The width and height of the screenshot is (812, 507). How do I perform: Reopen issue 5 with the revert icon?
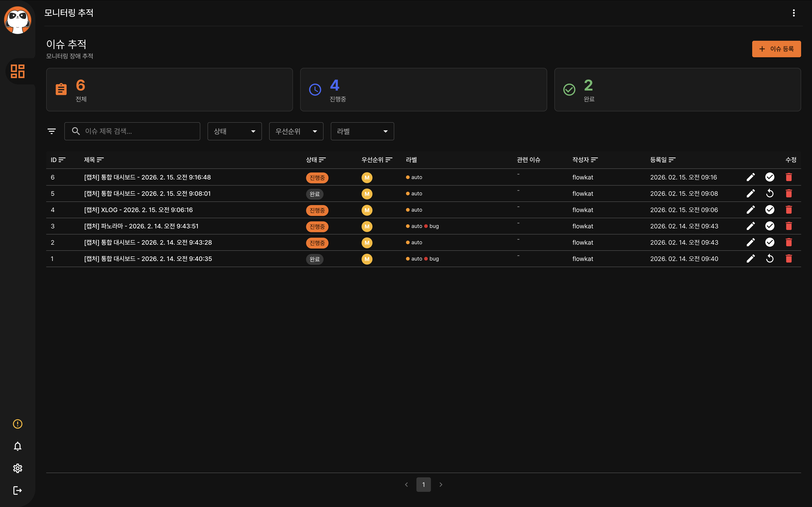pos(770,194)
